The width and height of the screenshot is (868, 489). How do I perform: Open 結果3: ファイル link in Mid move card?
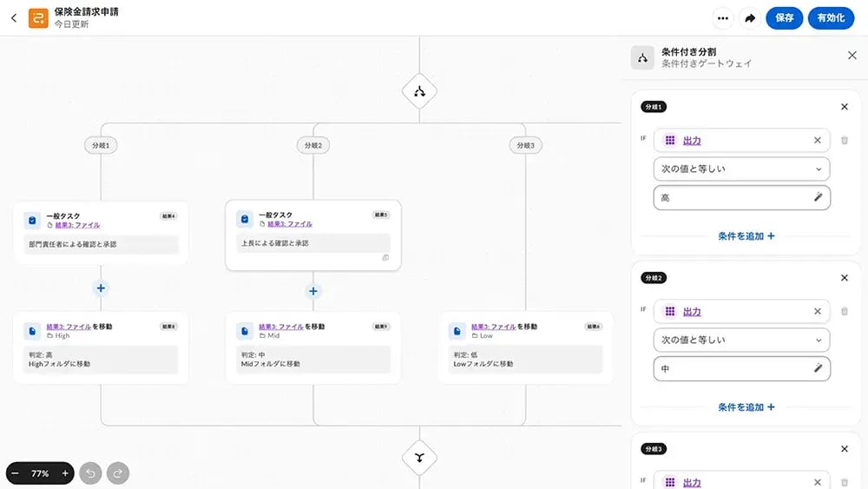(281, 327)
